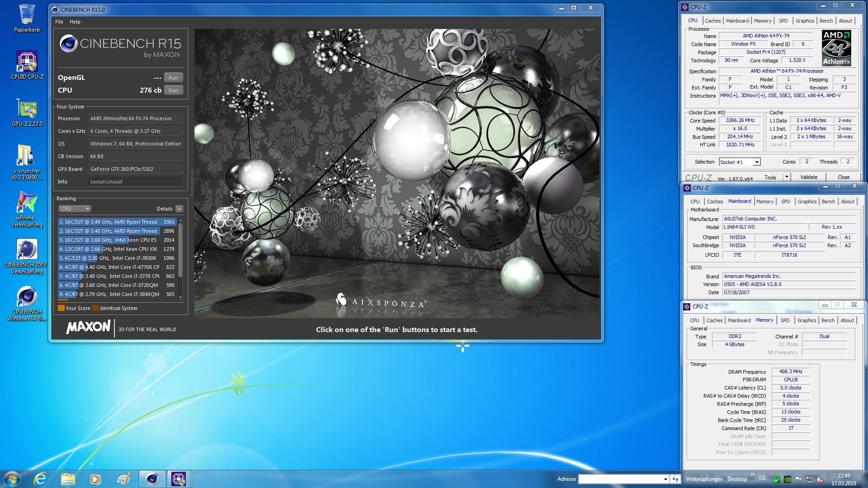
Task: Run the CPU benchmark
Action: coord(174,90)
